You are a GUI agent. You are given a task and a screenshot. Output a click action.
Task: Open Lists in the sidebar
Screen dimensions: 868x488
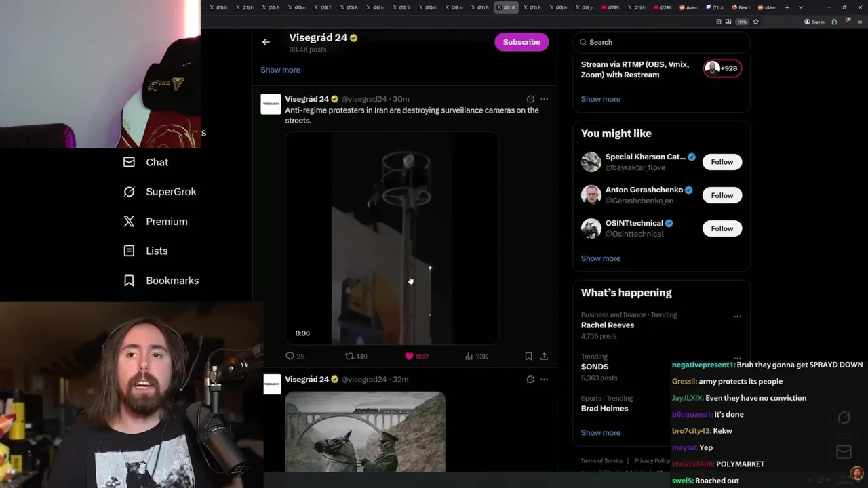click(x=145, y=251)
